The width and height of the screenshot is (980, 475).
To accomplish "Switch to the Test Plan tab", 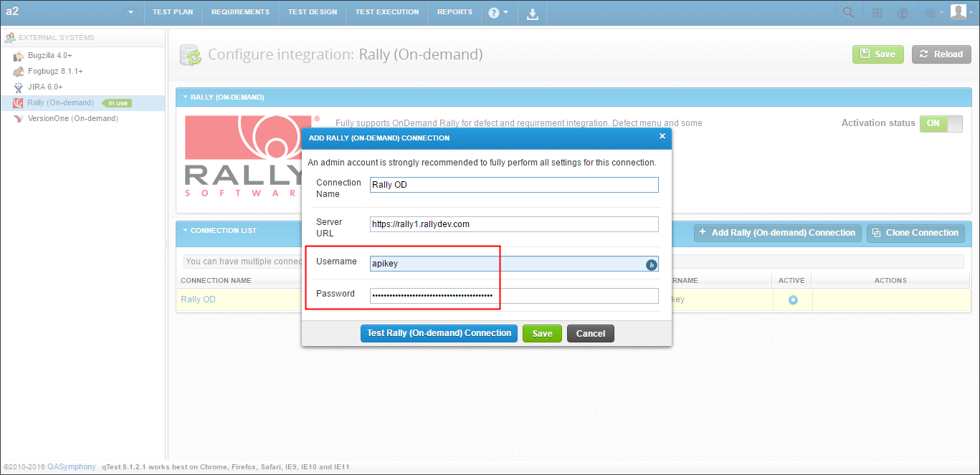I will [x=173, y=12].
